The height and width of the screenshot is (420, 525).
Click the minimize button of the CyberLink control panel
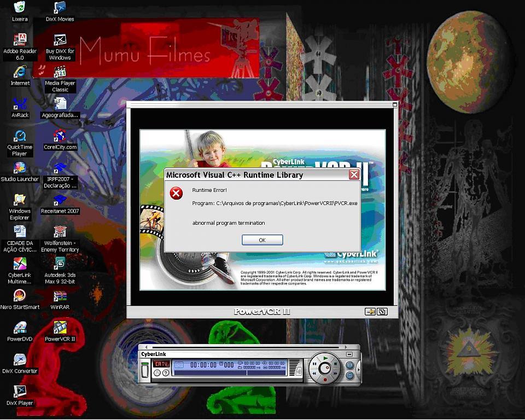[349, 354]
